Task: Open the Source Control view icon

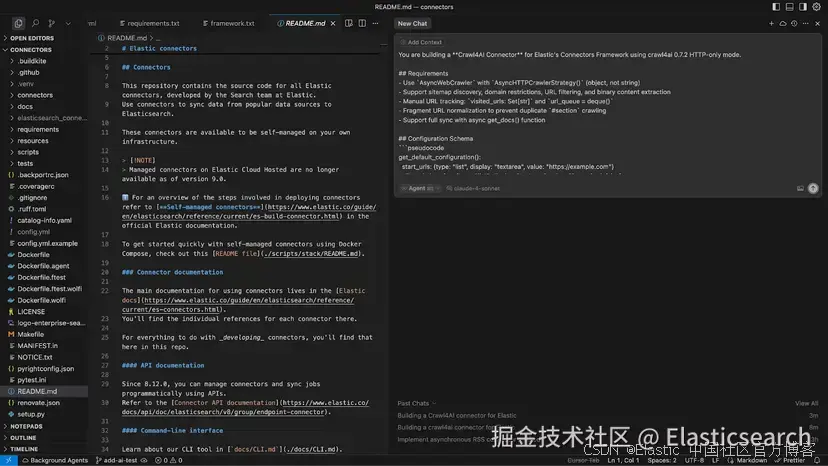Action: tap(51, 23)
